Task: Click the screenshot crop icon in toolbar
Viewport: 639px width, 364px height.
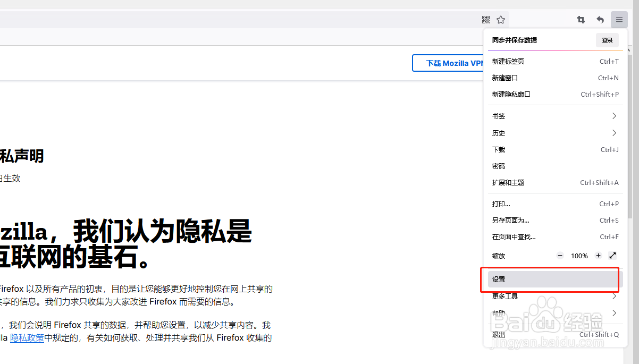Action: [581, 20]
